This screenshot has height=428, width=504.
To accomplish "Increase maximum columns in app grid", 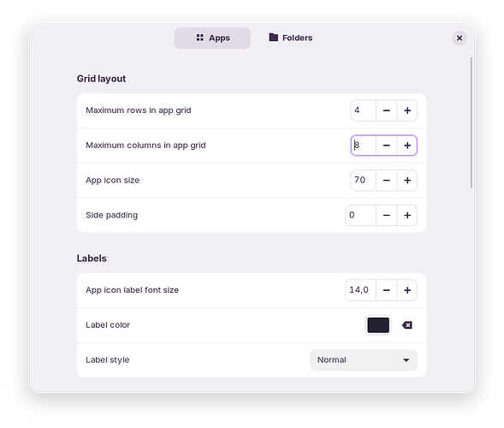I will click(407, 146).
